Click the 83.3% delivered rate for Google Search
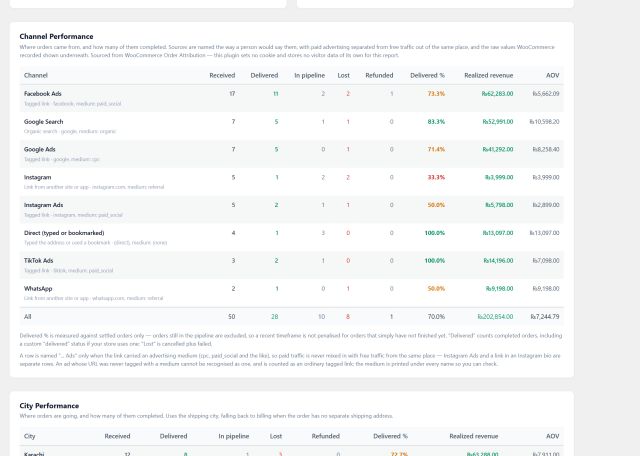The width and height of the screenshot is (640, 456). (x=436, y=122)
